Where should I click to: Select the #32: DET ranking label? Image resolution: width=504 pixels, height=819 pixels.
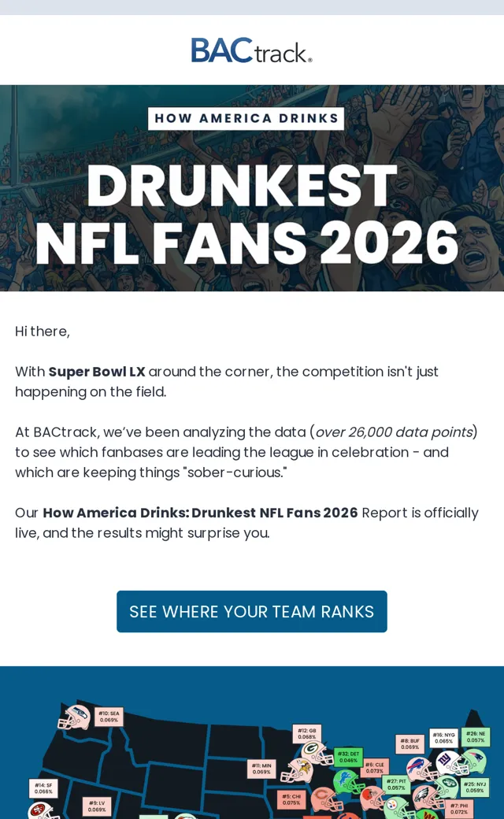348,757
